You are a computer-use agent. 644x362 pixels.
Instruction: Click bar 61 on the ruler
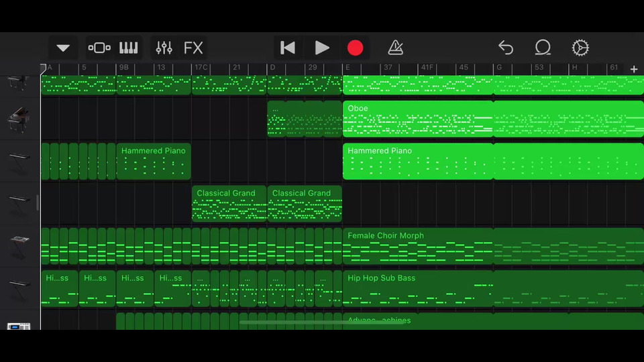click(x=614, y=67)
